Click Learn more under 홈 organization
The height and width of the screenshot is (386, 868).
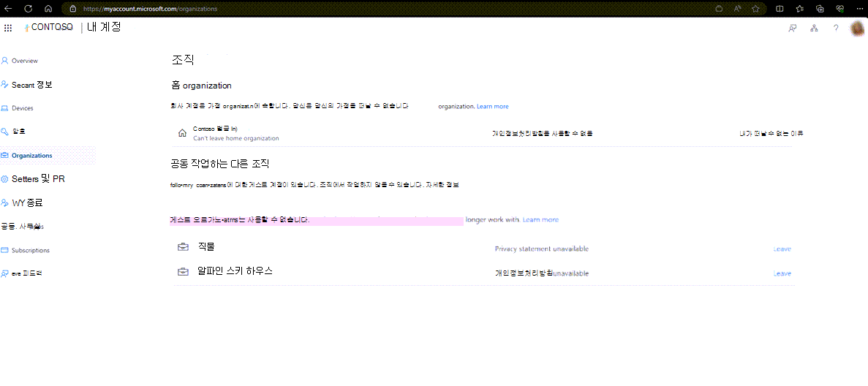point(493,106)
